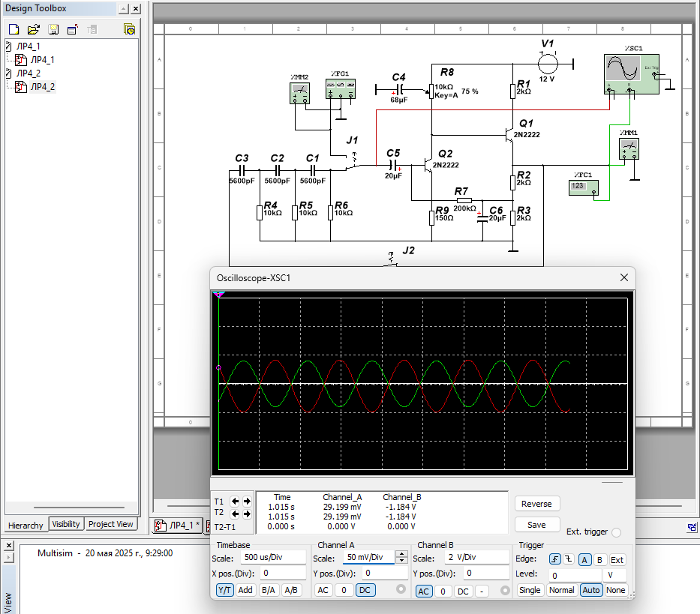Set Channel A coupling to DC

(365, 590)
